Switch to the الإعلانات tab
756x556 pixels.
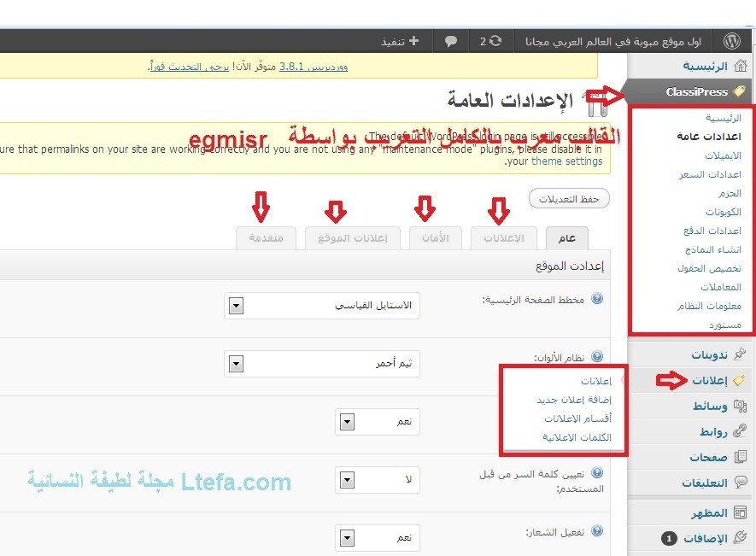point(499,238)
